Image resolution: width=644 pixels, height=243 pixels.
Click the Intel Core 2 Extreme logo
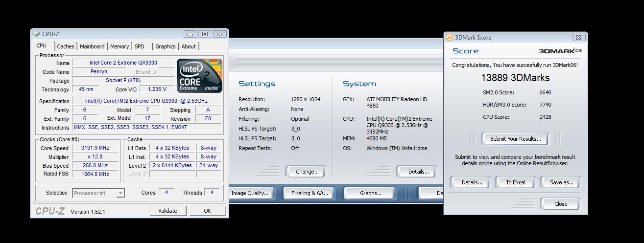coord(199,75)
